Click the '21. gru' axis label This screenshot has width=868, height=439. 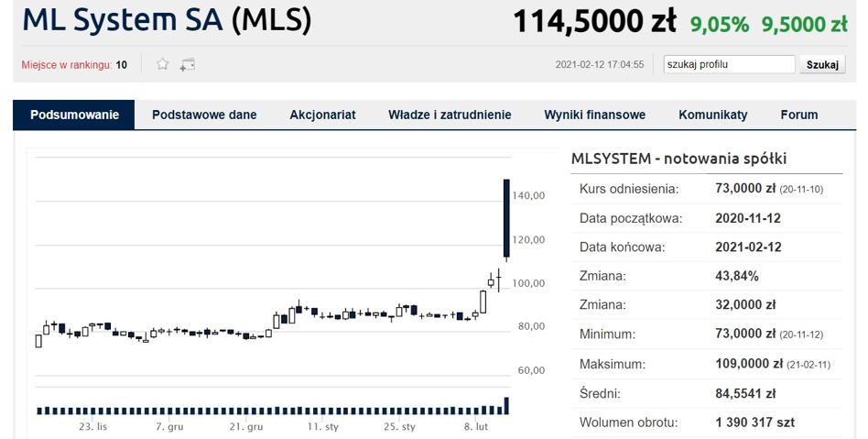246,427
